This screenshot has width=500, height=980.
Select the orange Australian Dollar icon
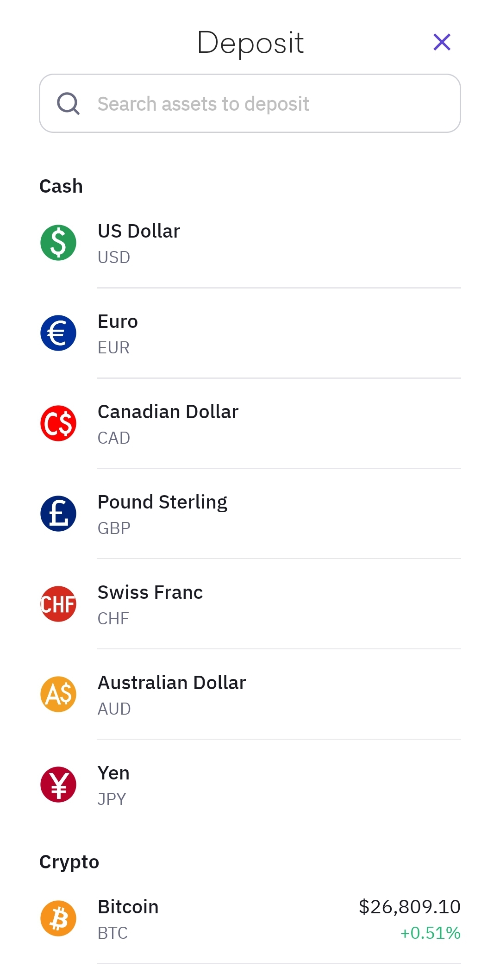[58, 694]
